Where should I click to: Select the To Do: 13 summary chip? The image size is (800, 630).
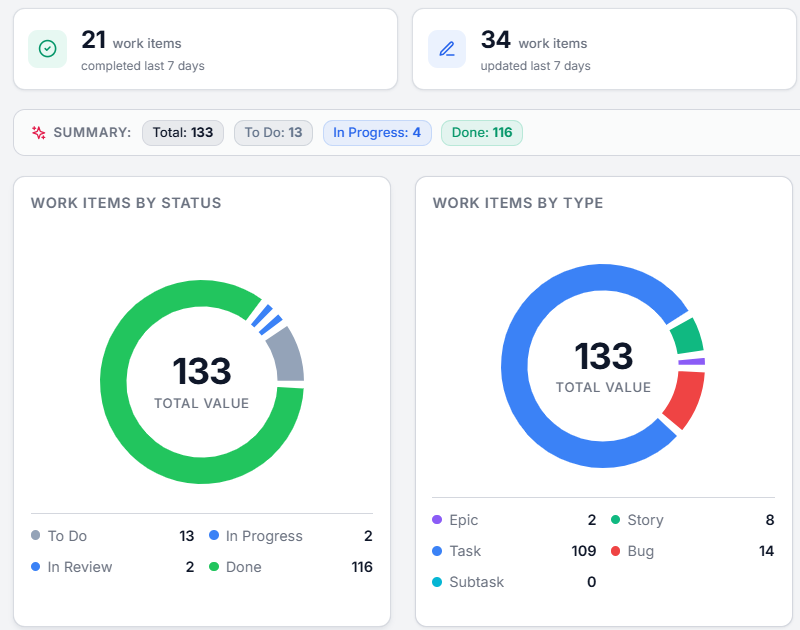(x=273, y=133)
